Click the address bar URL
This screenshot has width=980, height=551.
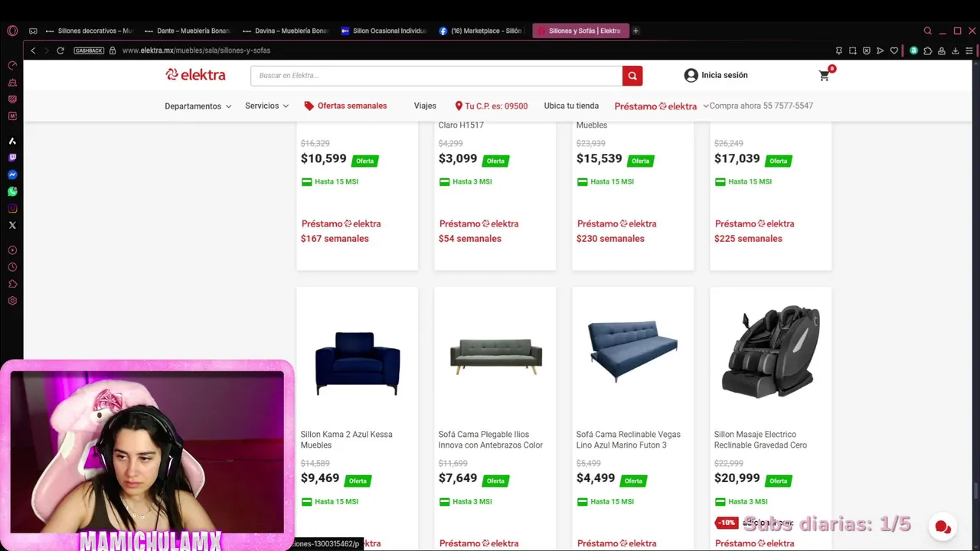tap(196, 51)
